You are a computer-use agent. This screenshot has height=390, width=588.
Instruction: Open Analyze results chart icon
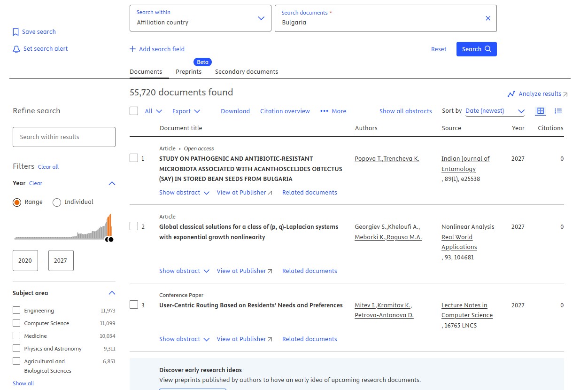pyautogui.click(x=511, y=94)
